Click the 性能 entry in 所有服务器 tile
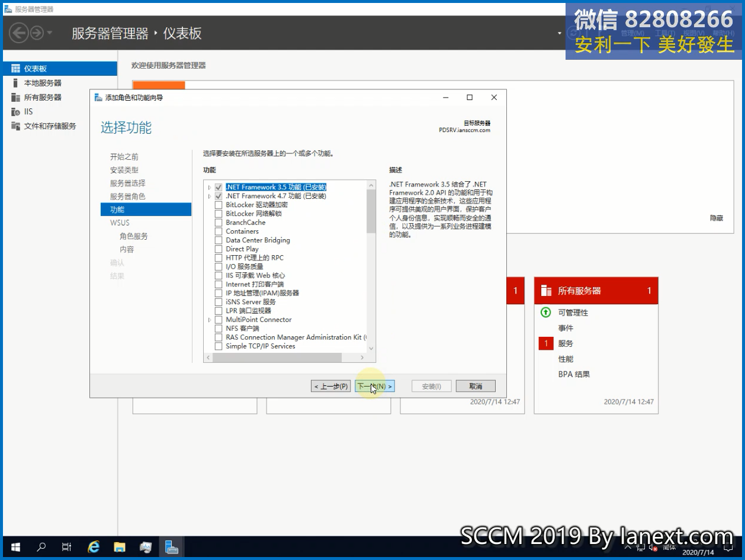Viewport: 745px width, 560px height. coord(566,359)
